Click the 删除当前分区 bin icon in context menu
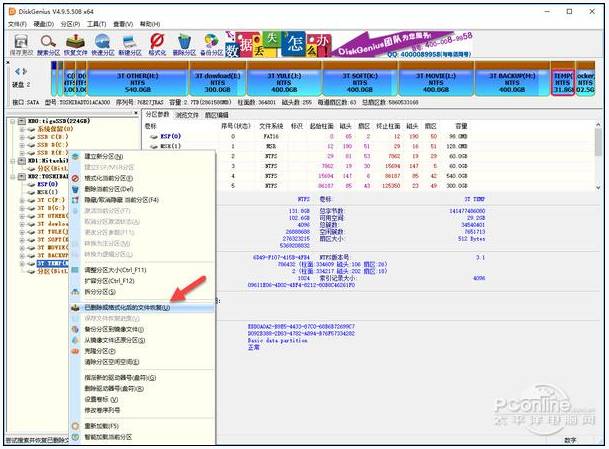The image size is (609, 449). (x=75, y=189)
